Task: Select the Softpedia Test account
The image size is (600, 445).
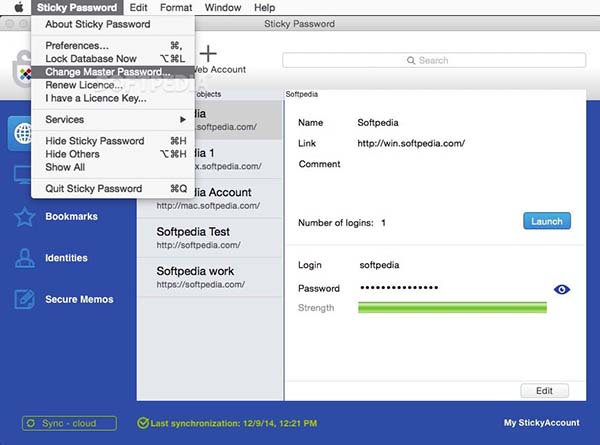Action: [210, 238]
